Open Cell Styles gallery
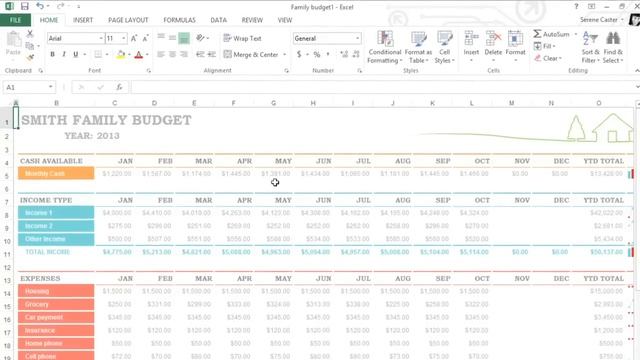The image size is (640, 360). click(x=444, y=47)
